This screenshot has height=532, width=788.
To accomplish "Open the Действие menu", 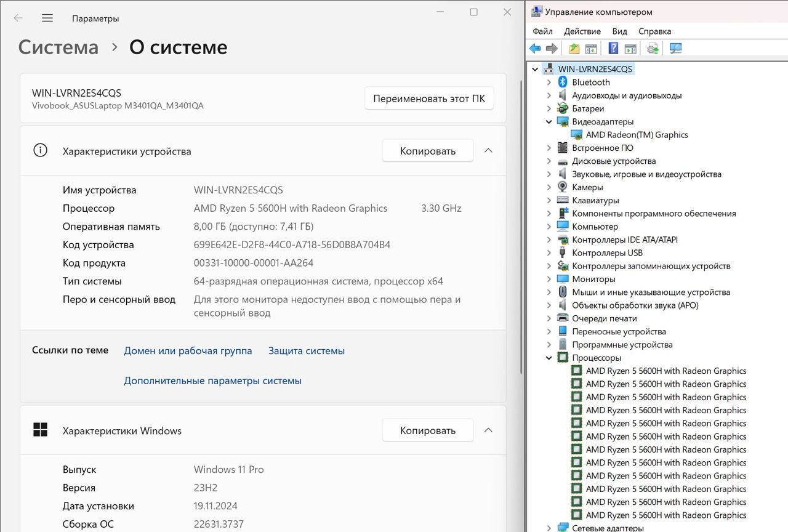I will 582,31.
